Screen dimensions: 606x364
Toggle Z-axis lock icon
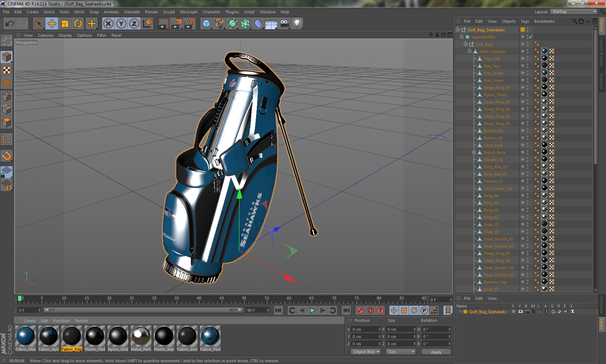click(x=134, y=24)
